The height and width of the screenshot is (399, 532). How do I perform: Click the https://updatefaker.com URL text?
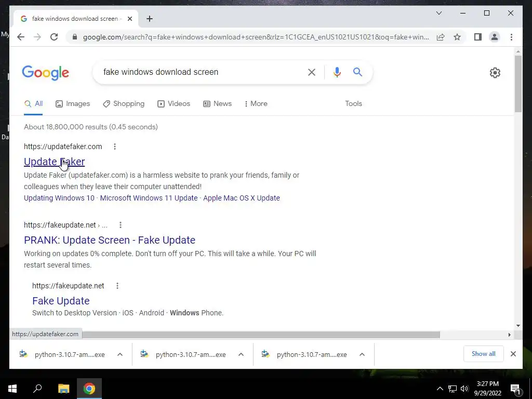click(x=63, y=147)
